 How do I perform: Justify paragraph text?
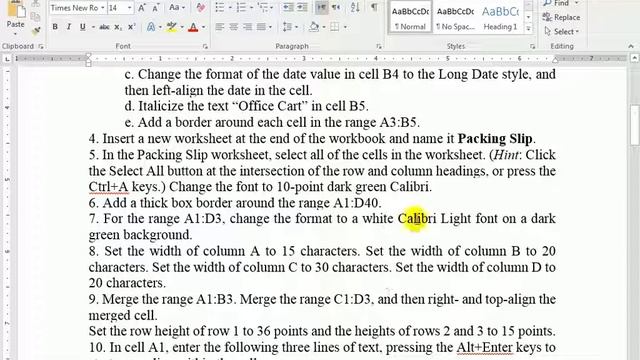pos(261,27)
